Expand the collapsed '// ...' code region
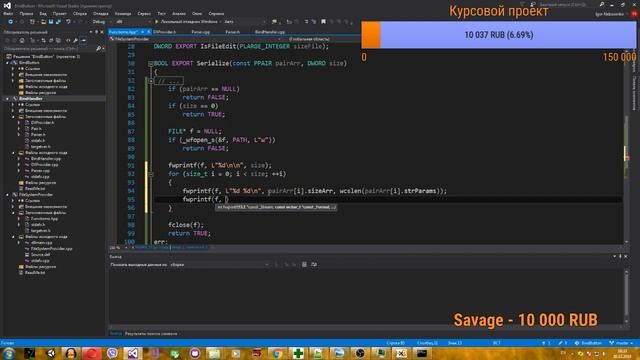640x360 pixels. (151, 81)
